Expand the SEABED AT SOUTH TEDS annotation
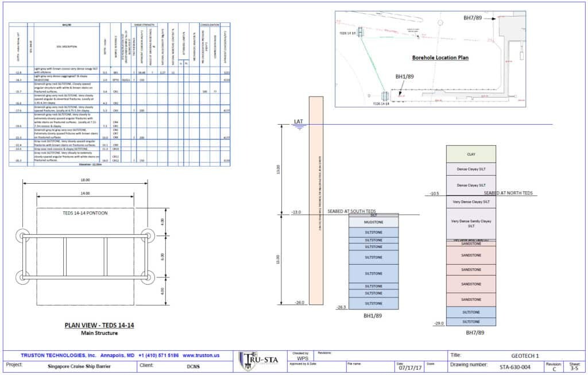This screenshot has width=588, height=375. point(351,211)
